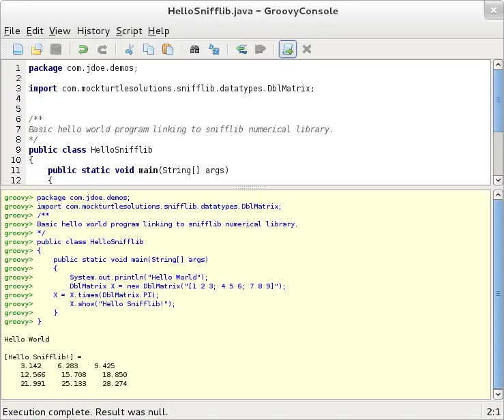
Task: Open Find with the binoculars icon
Action: coord(194,49)
